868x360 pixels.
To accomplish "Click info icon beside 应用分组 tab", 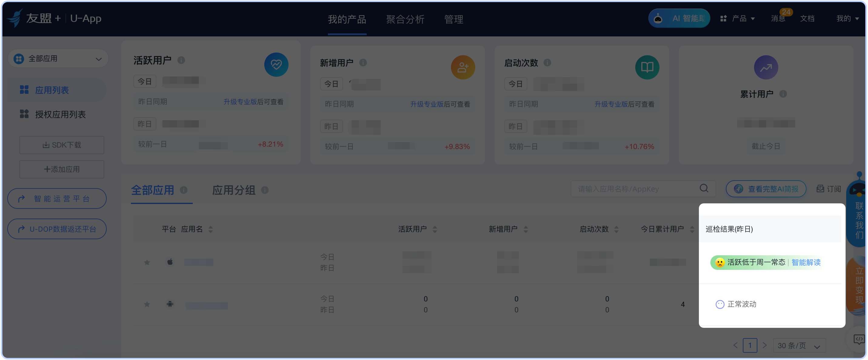I will pos(265,190).
